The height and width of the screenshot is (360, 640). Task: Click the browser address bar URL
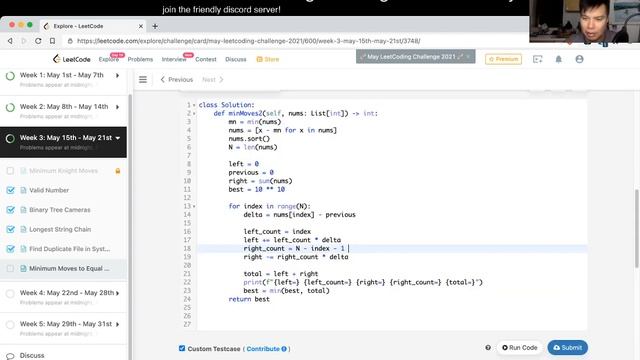click(248, 41)
